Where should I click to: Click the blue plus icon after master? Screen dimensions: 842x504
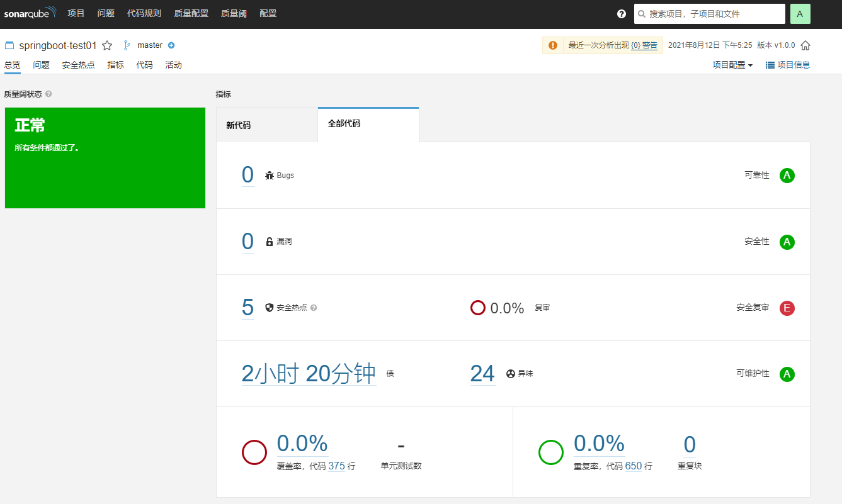(x=171, y=45)
